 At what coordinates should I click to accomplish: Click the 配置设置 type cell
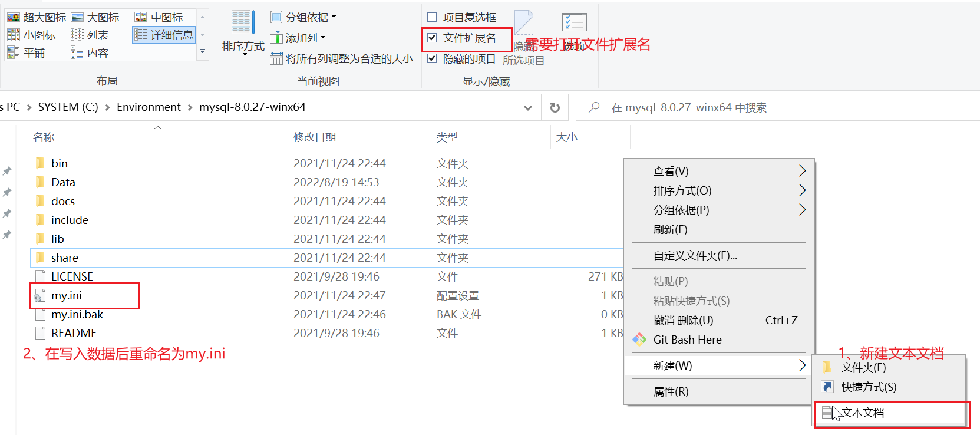pos(458,295)
